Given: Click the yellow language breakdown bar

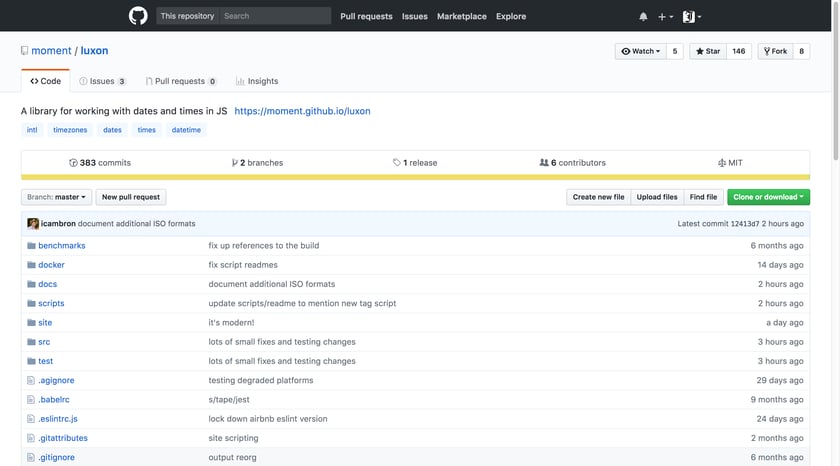Looking at the screenshot, I should click(x=416, y=177).
